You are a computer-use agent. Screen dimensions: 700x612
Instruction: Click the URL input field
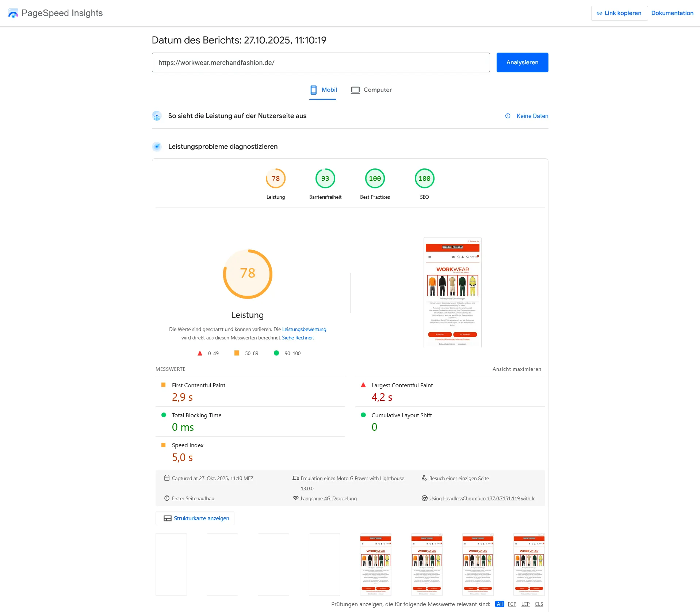[x=321, y=62]
